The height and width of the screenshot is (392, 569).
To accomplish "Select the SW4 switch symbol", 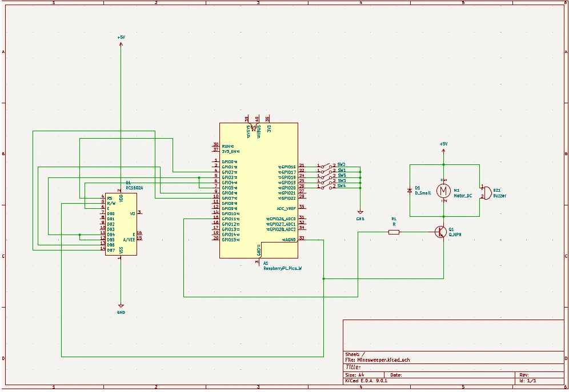I will click(327, 186).
